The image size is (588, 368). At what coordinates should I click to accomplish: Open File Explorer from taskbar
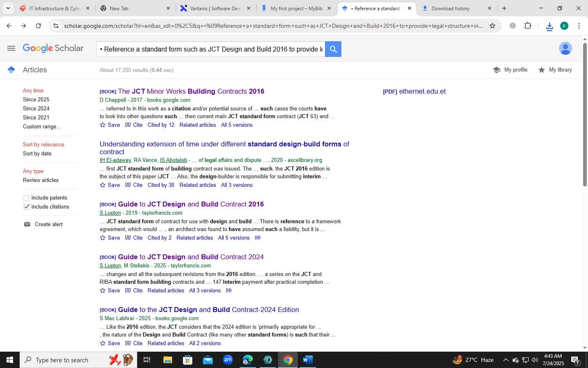[x=167, y=360]
